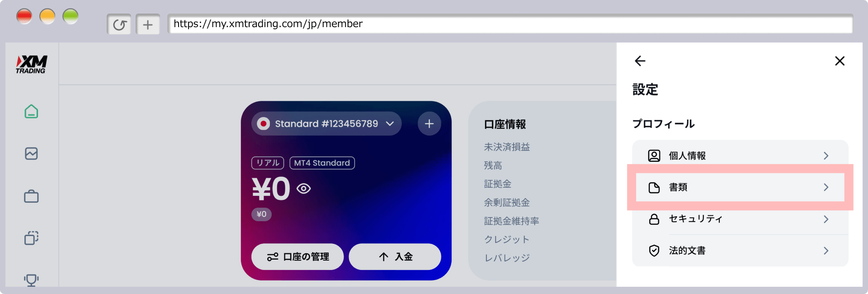The image size is (868, 294).
Task: Click the large ¥0 balance amount
Action: point(271,189)
